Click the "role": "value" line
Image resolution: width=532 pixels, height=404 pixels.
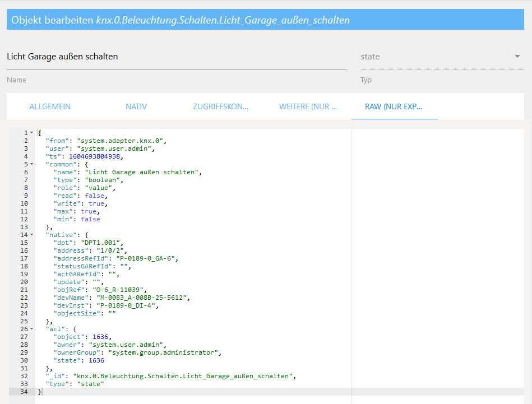85,188
